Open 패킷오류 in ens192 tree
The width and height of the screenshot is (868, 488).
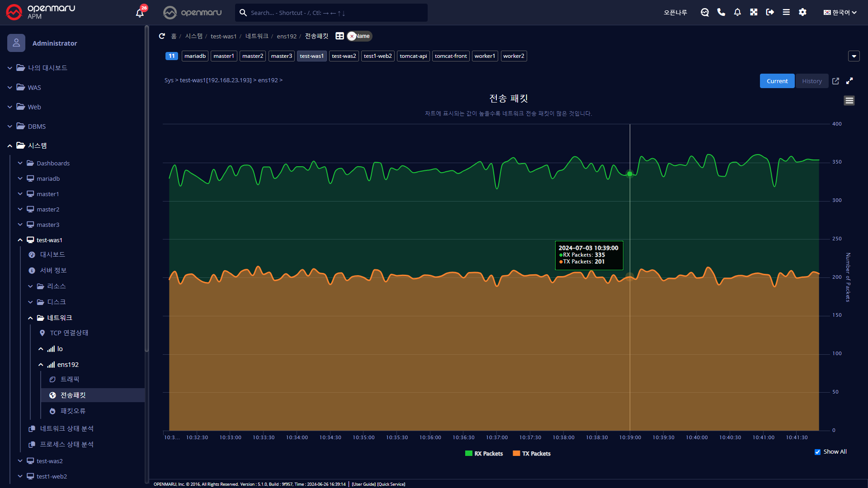[x=73, y=411]
